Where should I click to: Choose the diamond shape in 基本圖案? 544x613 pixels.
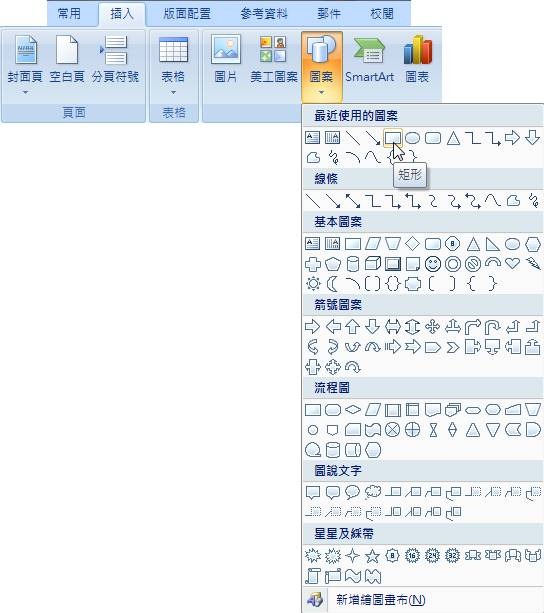tap(413, 244)
